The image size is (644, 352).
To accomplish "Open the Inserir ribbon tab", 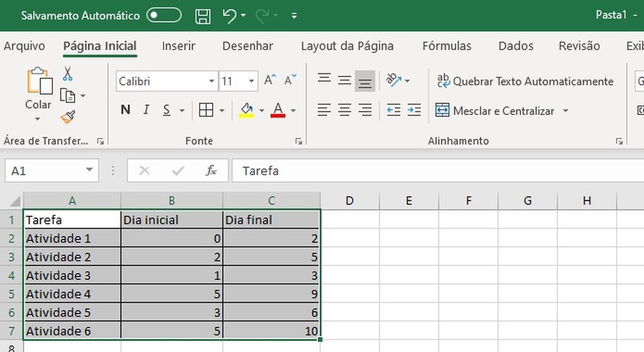I will (179, 46).
